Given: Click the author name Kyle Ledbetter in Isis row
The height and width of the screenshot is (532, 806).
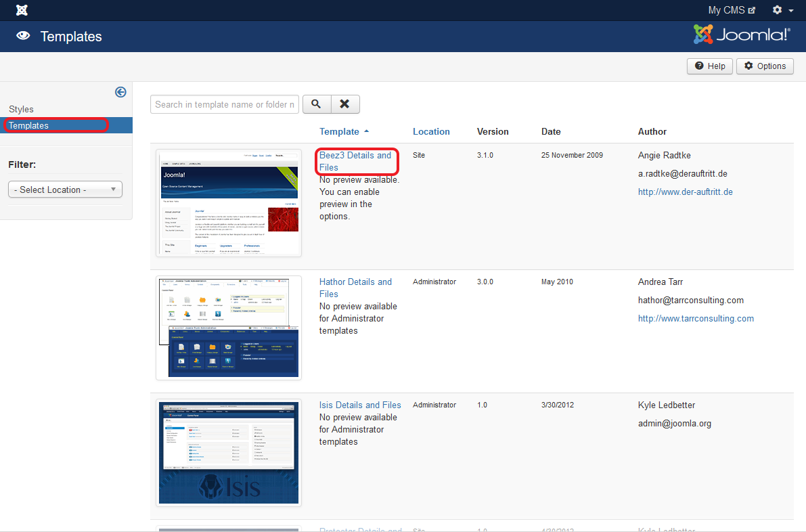Looking at the screenshot, I should [x=666, y=405].
